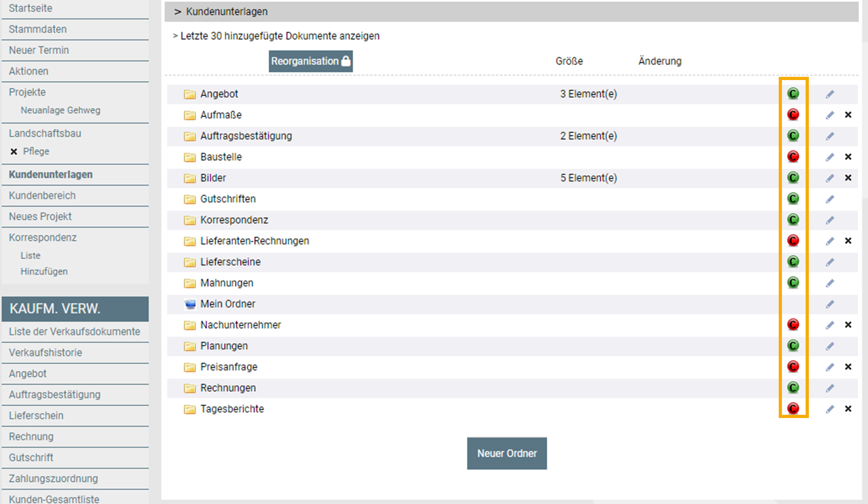
Task: Remove Pflege with the X icon in sidebar
Action: [x=14, y=152]
